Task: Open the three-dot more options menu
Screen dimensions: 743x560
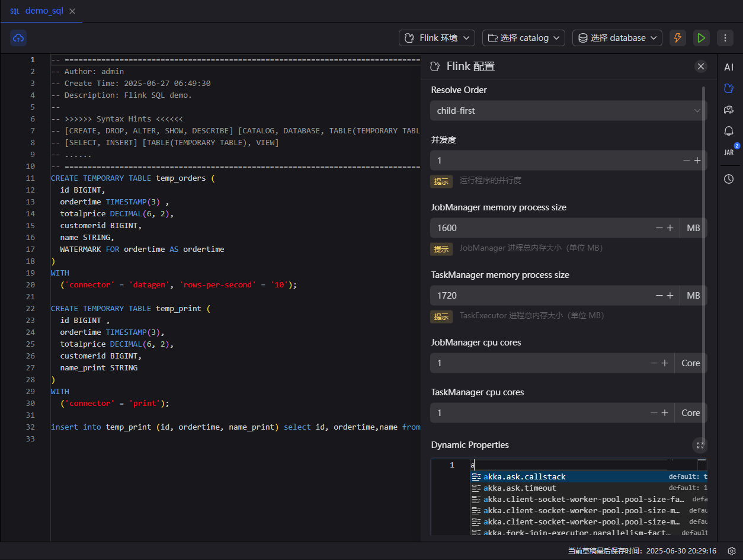Action: tap(725, 38)
